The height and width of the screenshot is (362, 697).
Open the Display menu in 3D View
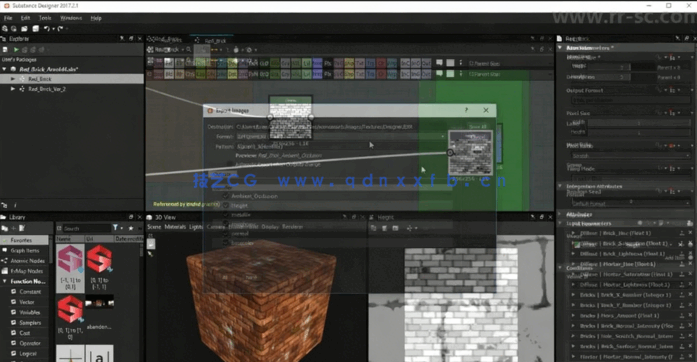(x=270, y=227)
